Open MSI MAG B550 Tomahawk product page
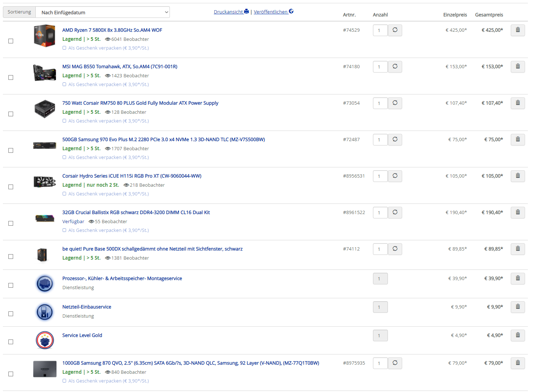Screen dimensions: 560x392 [120, 67]
